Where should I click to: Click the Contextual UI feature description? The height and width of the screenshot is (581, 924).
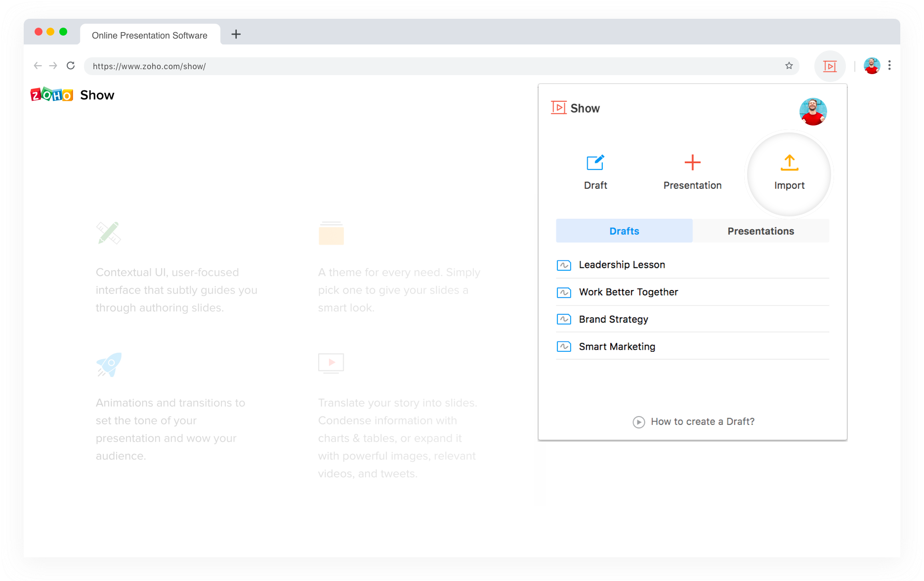click(176, 290)
